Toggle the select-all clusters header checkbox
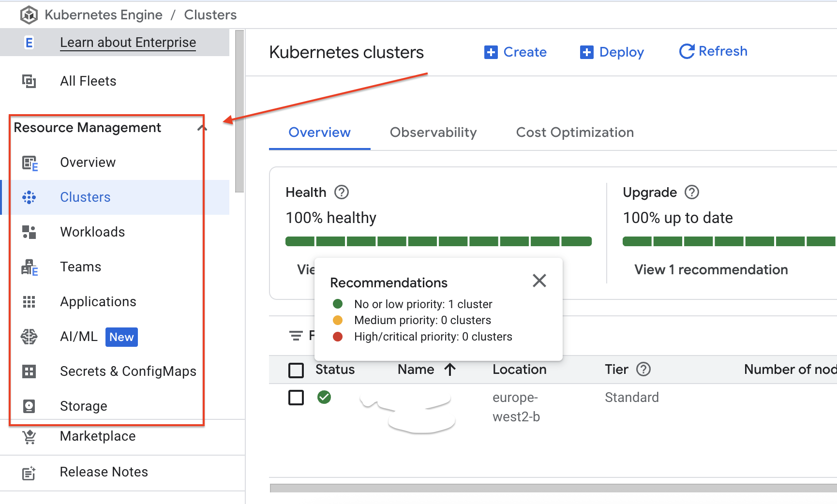This screenshot has width=837, height=504. (x=296, y=371)
